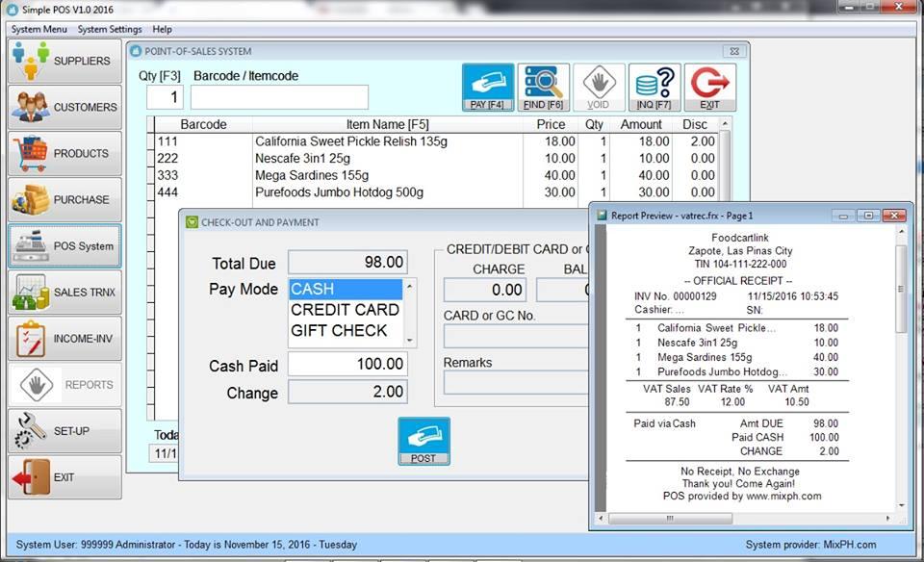Click the Price column header

(551, 125)
